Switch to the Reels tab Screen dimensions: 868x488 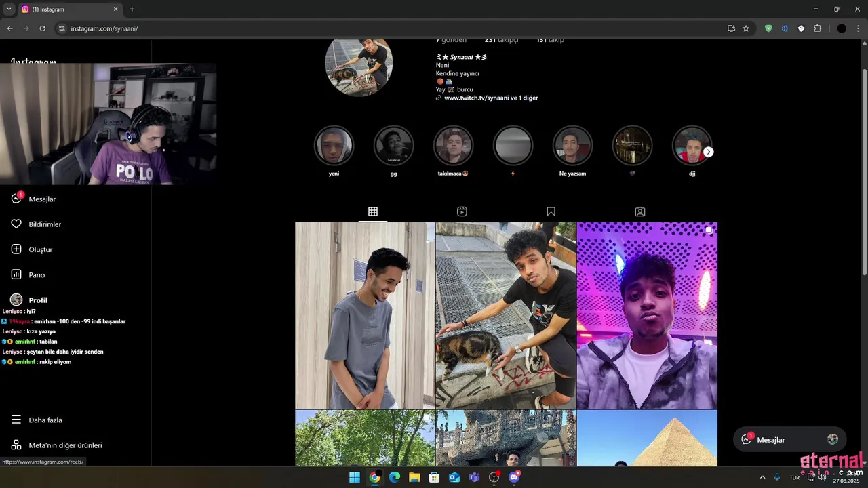[462, 211]
